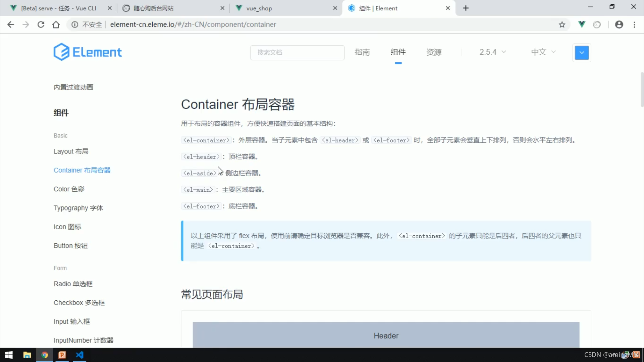
Task: Close the 组件 | Element tab
Action: click(x=448, y=8)
